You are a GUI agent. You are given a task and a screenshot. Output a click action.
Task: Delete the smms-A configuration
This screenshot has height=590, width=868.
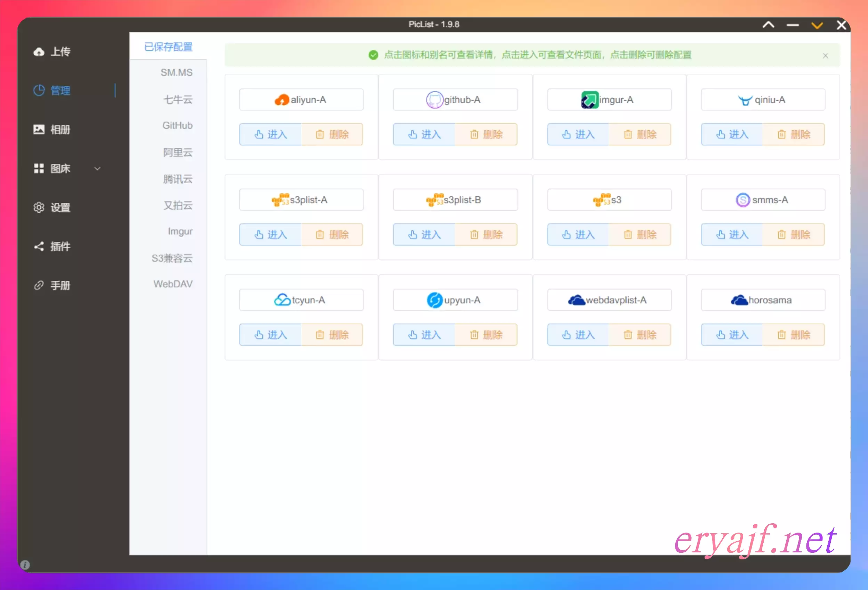[x=794, y=234]
